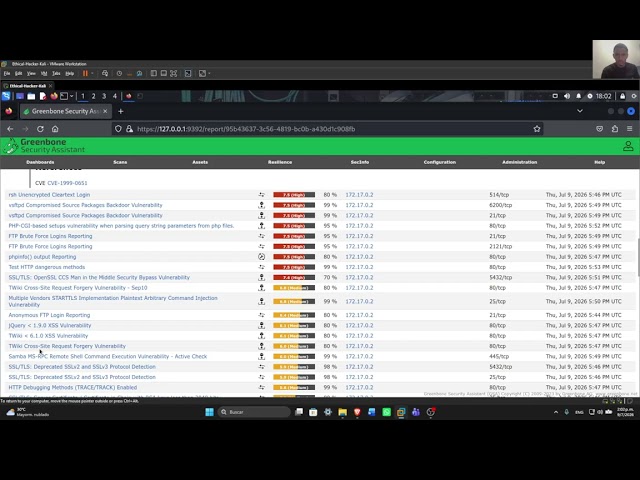This screenshot has height=480, width=640.
Task: Open the Greenbone Help menu
Action: point(600,162)
